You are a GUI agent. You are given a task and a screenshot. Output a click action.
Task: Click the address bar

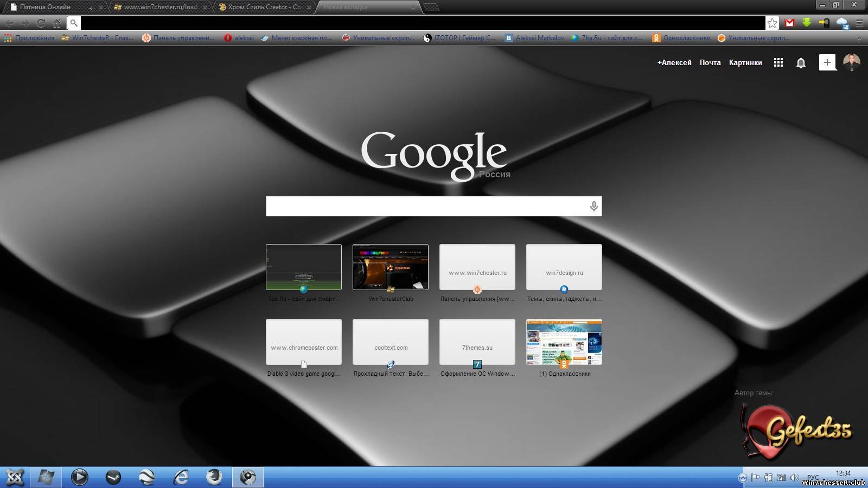pyautogui.click(x=423, y=23)
